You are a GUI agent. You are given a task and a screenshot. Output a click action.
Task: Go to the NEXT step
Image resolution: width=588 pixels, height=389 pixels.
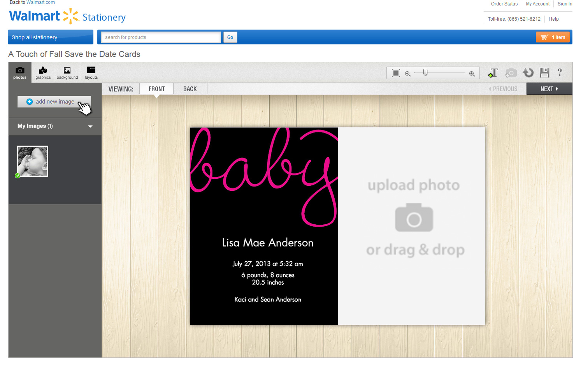pos(549,89)
